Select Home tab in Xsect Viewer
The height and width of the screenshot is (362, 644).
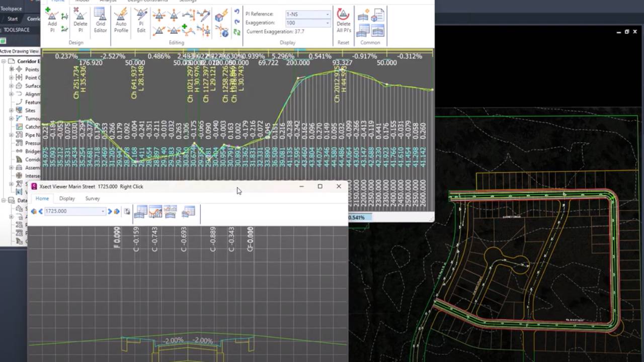[42, 199]
